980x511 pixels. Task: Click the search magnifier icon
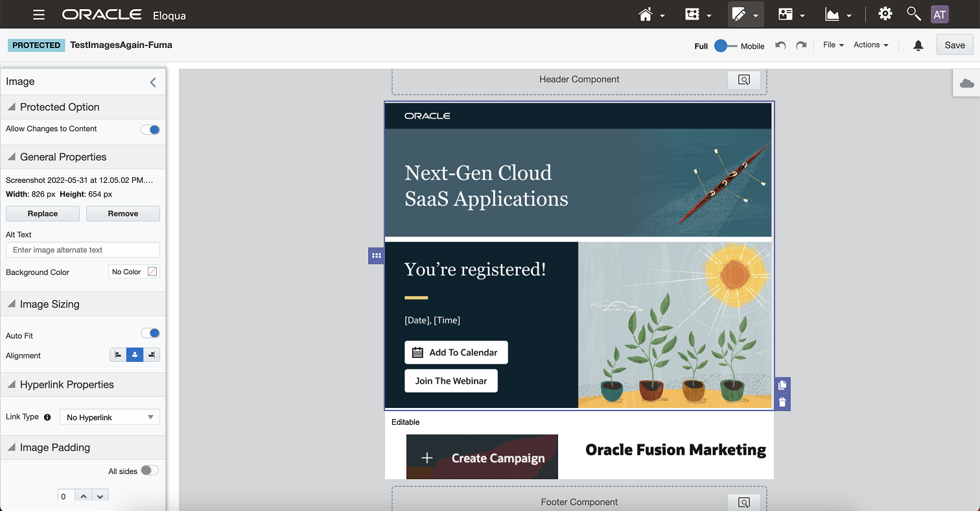pos(913,14)
